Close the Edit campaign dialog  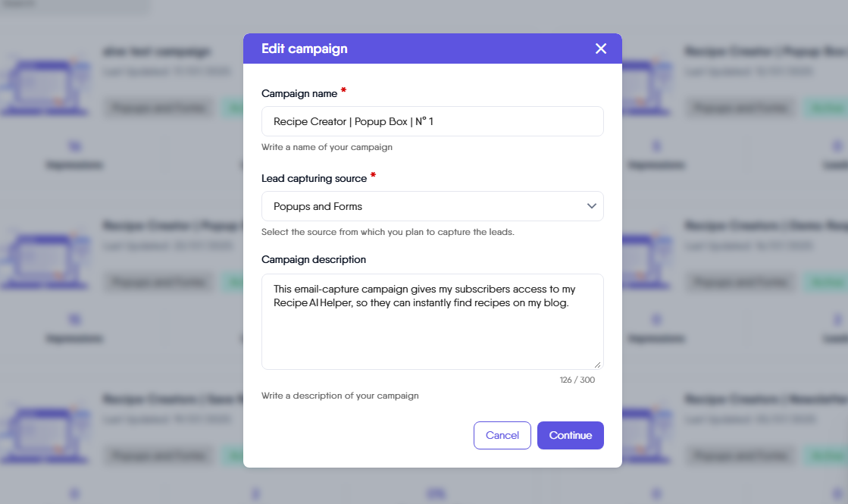coord(601,49)
